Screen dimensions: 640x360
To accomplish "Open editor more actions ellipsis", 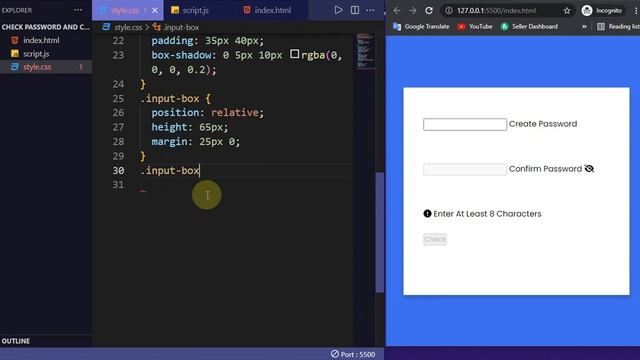I will 370,10.
